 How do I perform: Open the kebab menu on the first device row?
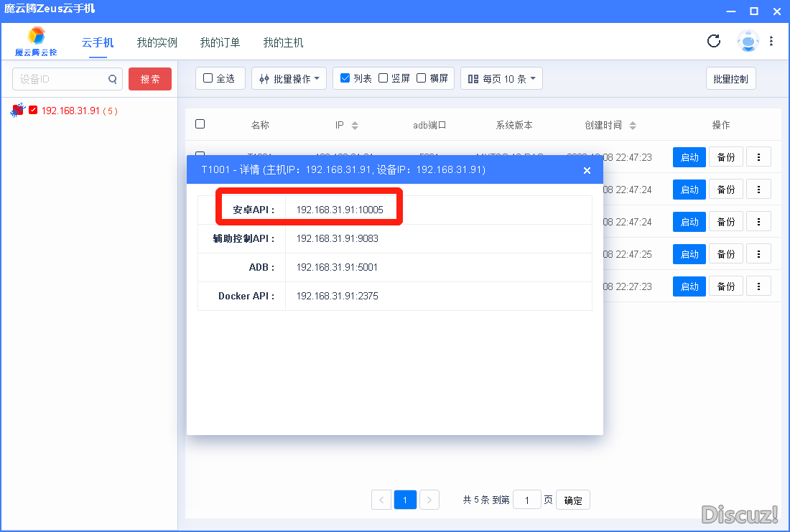(758, 157)
